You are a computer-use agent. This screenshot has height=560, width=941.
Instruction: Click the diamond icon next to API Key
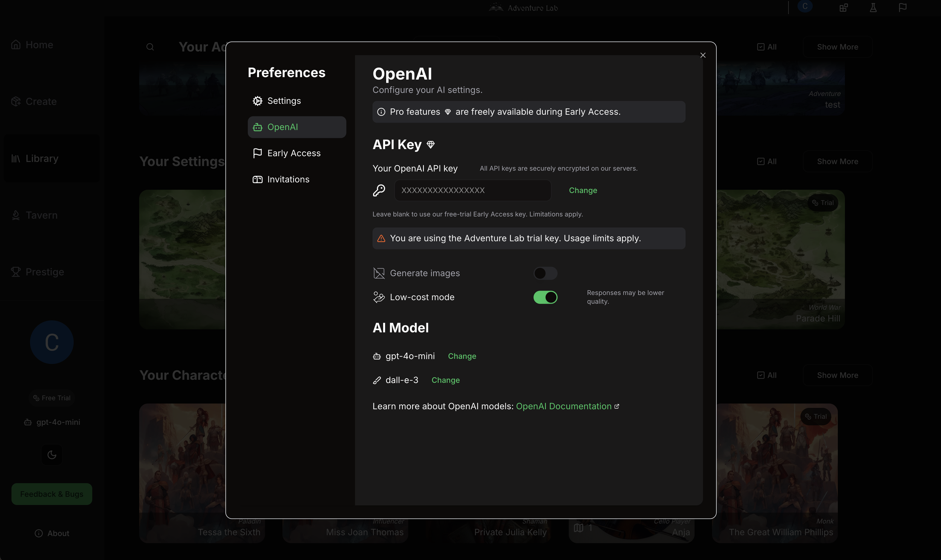coord(431,144)
